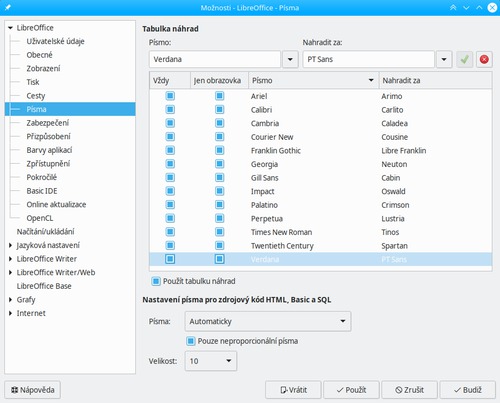Open Tisk options page
500x403 pixels.
33,82
